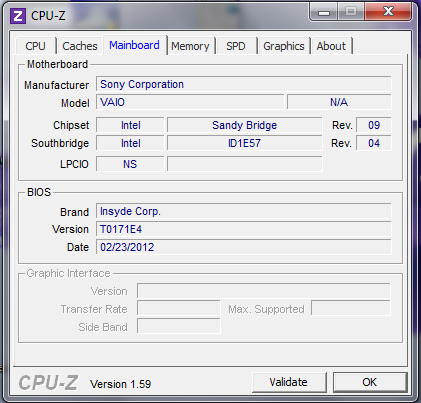
Task: Select the Mainboard tab
Action: click(134, 45)
